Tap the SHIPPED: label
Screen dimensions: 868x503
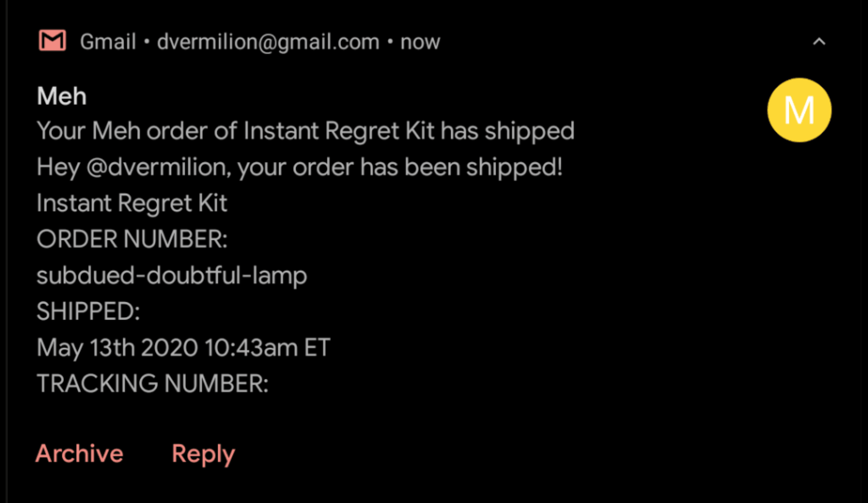click(88, 311)
